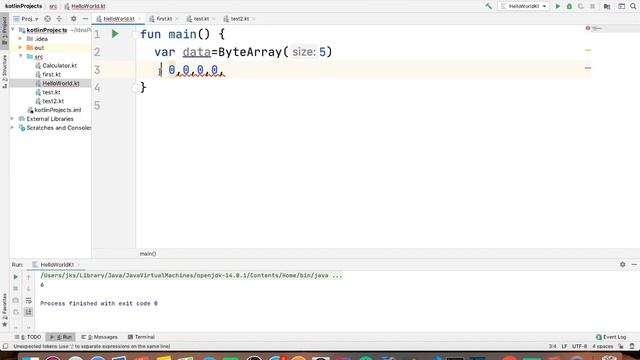Open the Project view selector dropdown
The width and height of the screenshot is (640, 360).
click(x=26, y=19)
